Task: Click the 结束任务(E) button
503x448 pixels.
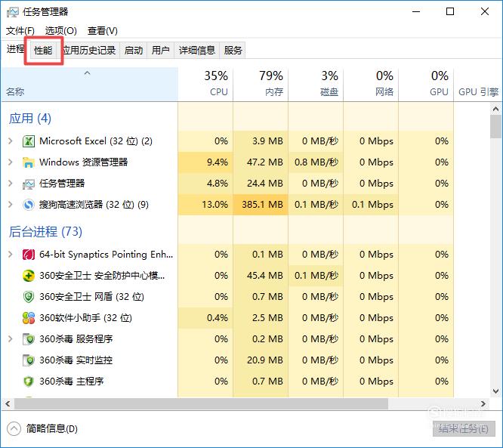Action: pyautogui.click(x=464, y=429)
